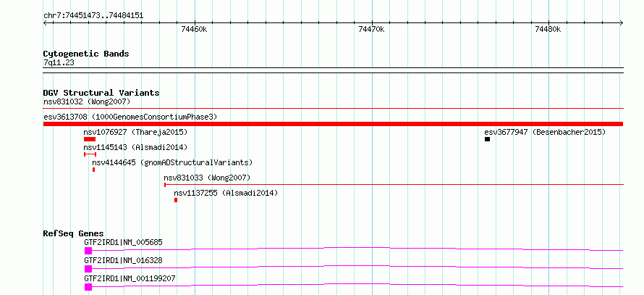
Task: Open variant nsv1145143 (Alsmadi2014) label
Action: (x=135, y=147)
